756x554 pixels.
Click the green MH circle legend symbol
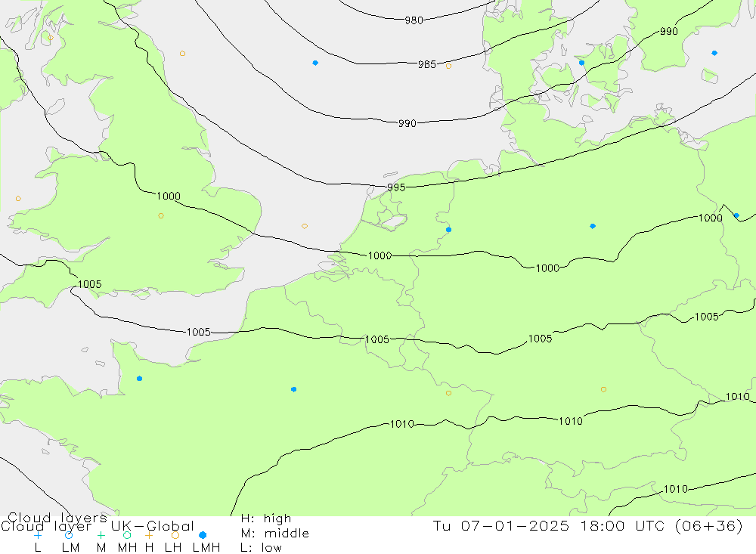point(127,535)
